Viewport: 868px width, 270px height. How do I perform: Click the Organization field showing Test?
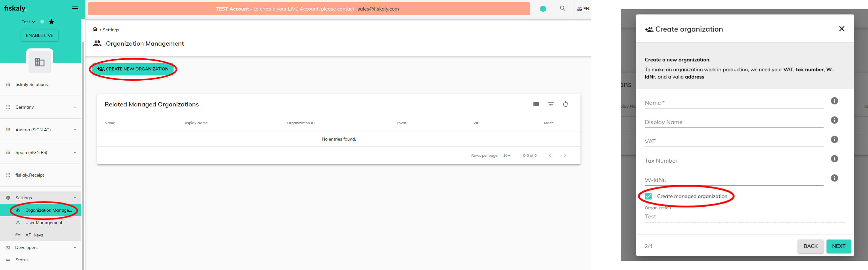(745, 216)
